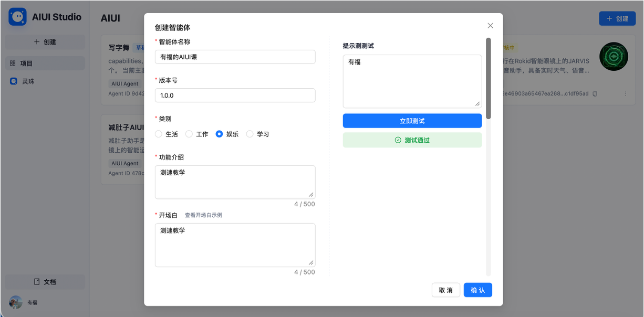Choose the 娱乐 category radio button
The image size is (644, 317).
click(x=220, y=134)
